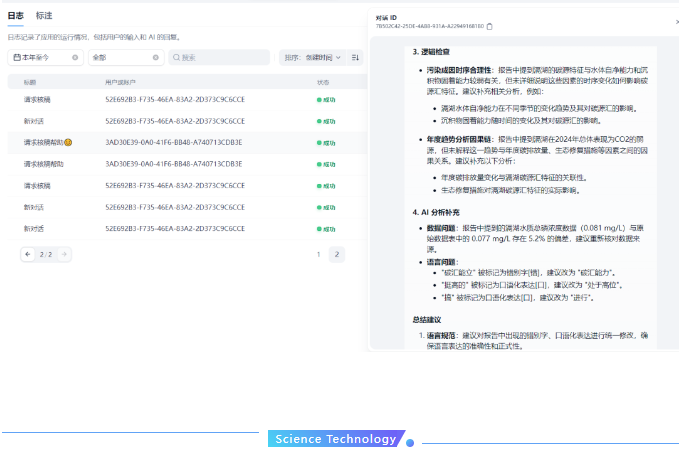Open the 请求核稿帮助 log row with emoji
The image size is (684, 450).
187,143
